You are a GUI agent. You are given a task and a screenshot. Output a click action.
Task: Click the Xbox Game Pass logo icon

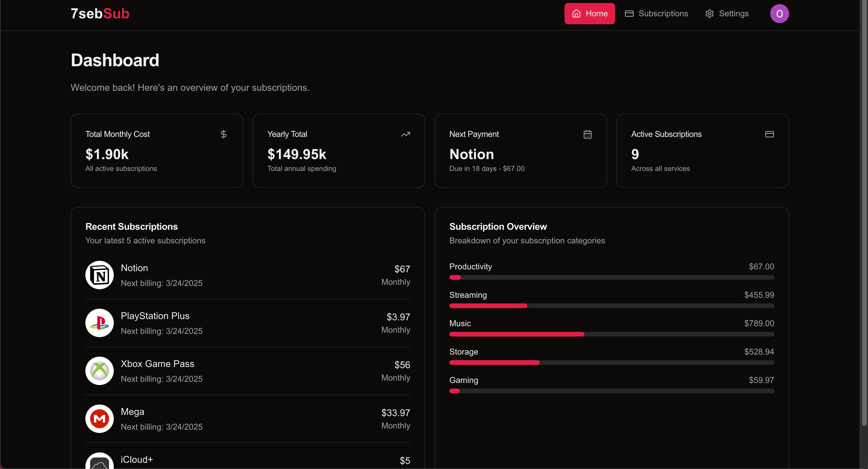[99, 371]
